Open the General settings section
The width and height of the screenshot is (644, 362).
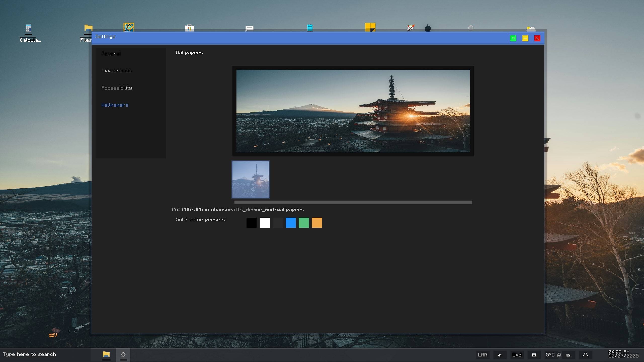coord(111,54)
